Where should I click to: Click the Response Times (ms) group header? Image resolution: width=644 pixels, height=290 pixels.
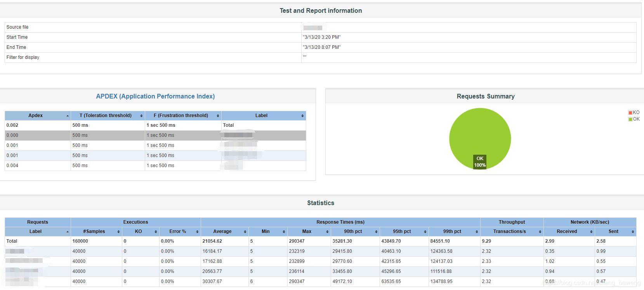pyautogui.click(x=340, y=222)
